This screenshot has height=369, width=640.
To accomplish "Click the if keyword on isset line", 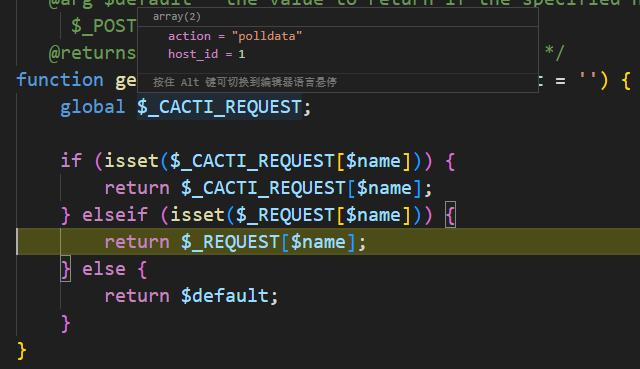I will tap(71, 160).
